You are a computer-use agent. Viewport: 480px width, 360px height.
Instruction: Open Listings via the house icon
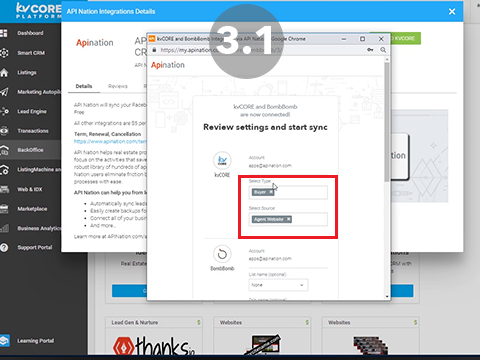(x=4, y=72)
